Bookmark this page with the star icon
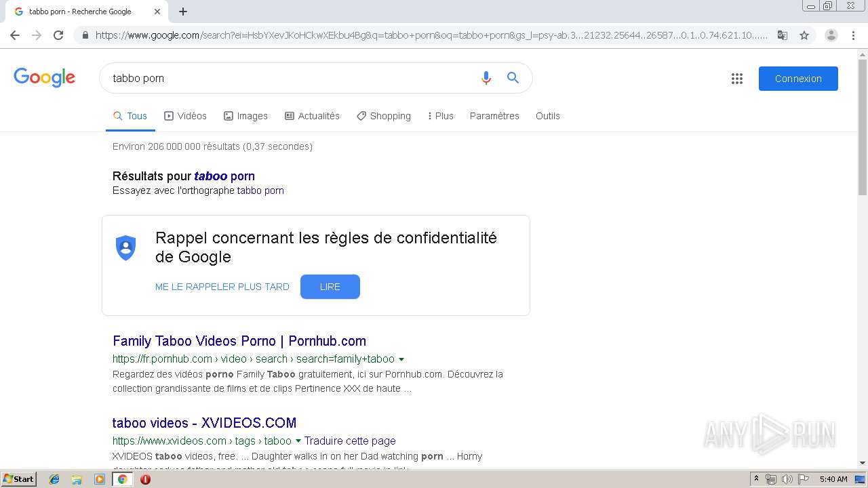Image resolution: width=868 pixels, height=488 pixels. (804, 35)
